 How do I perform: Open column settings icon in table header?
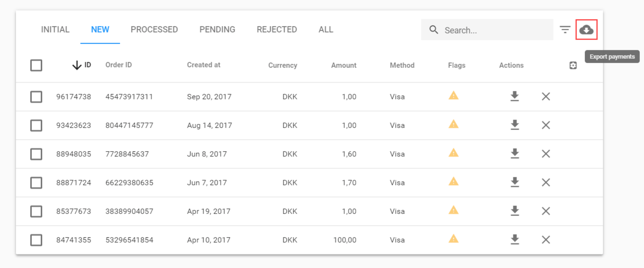(573, 65)
